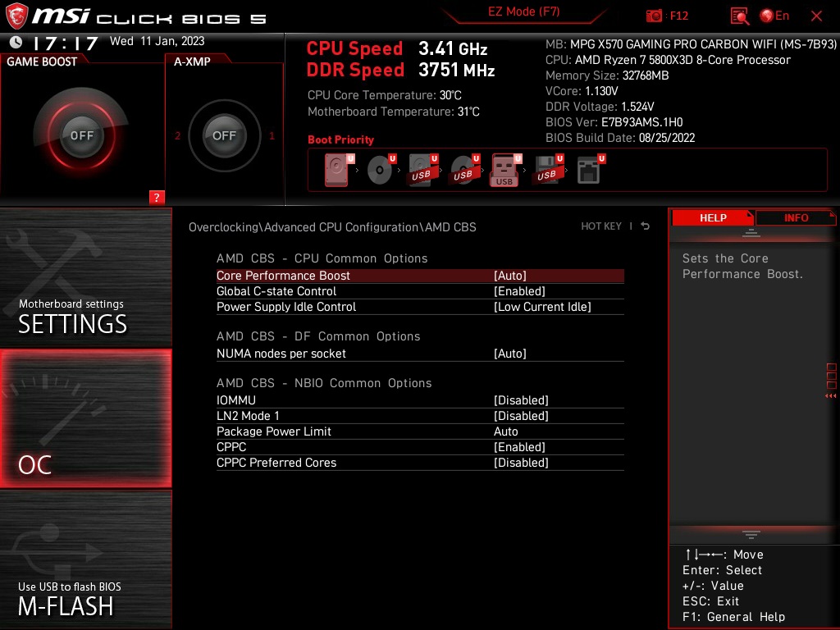The height and width of the screenshot is (630, 840).
Task: Open the OC overclocking section
Action: click(85, 418)
